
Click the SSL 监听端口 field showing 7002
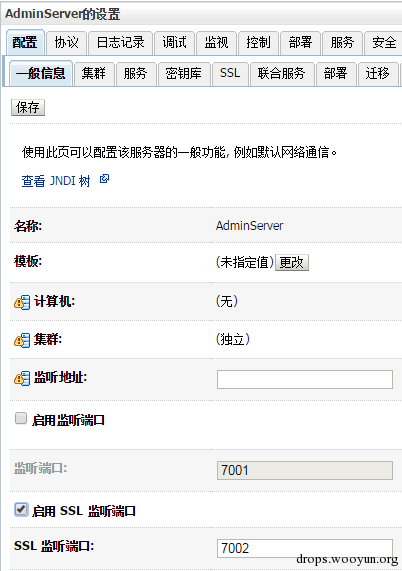tap(305, 548)
